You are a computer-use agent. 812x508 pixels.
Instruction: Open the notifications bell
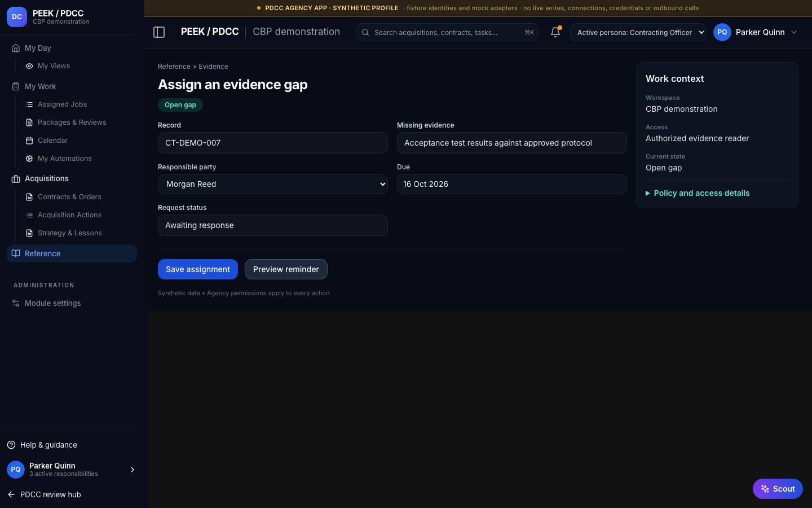(555, 32)
